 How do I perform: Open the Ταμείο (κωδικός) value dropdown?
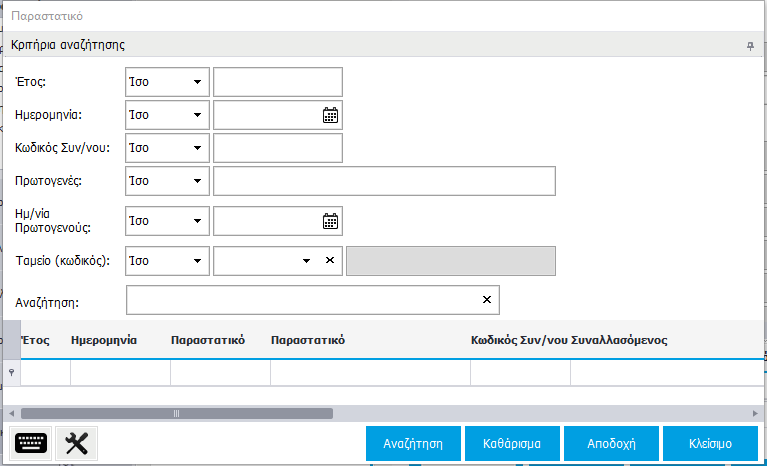307,261
